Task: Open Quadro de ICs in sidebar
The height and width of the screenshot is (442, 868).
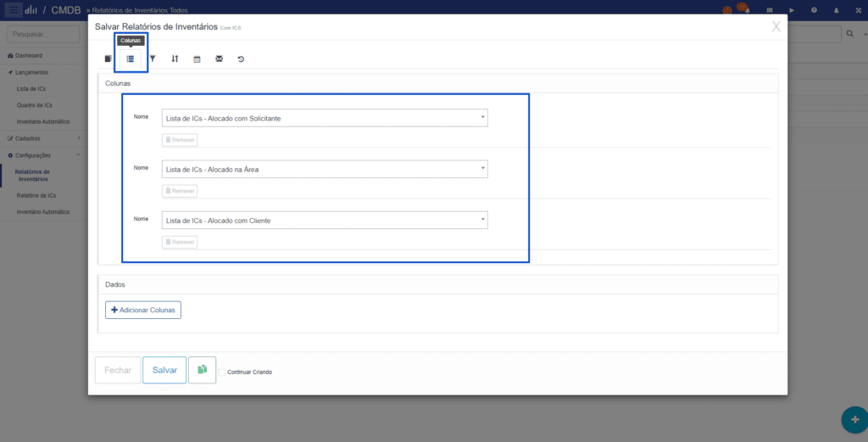Action: [x=34, y=104]
